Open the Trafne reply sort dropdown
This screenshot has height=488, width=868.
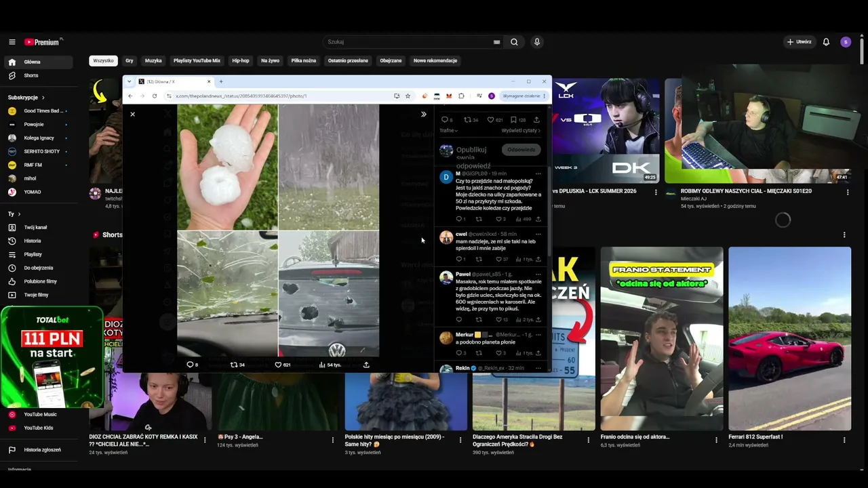click(448, 130)
